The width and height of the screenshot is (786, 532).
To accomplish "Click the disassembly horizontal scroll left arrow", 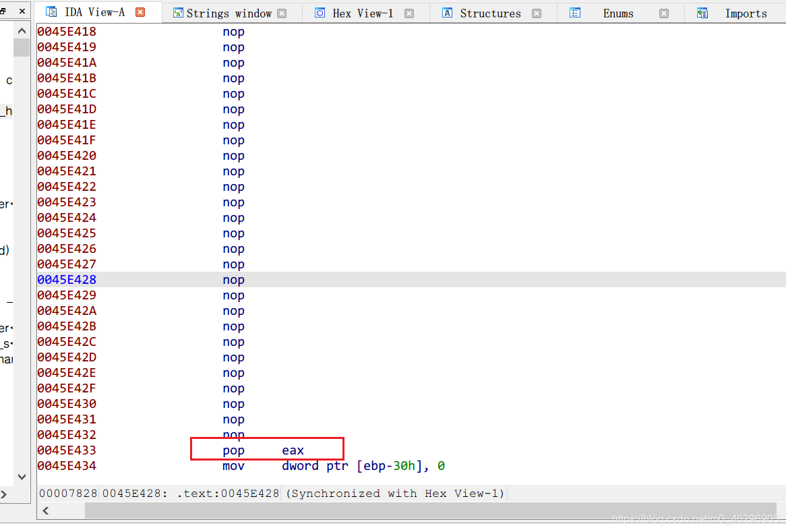I will [x=46, y=511].
